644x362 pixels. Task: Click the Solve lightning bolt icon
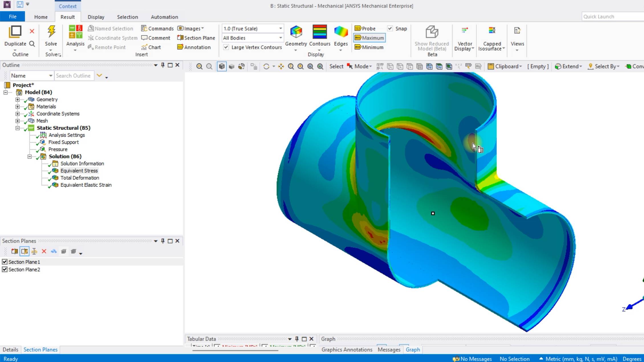pos(51,32)
